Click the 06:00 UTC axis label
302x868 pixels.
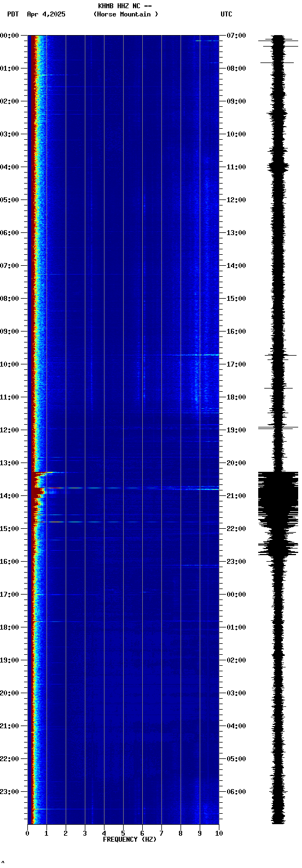236,792
